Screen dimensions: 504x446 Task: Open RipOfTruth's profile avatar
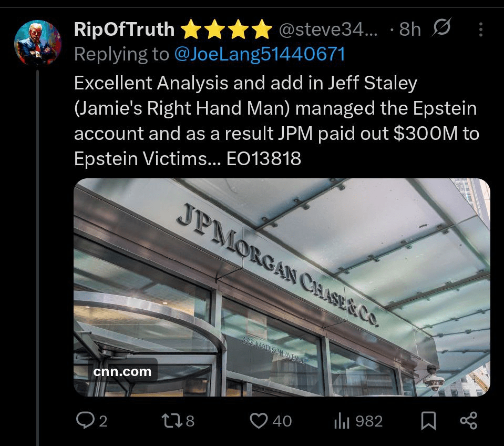37,42
